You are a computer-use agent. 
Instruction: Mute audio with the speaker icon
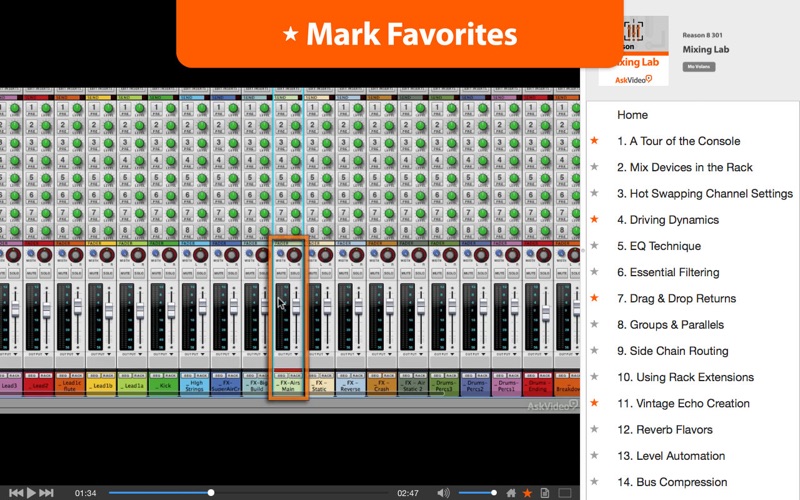coord(443,493)
